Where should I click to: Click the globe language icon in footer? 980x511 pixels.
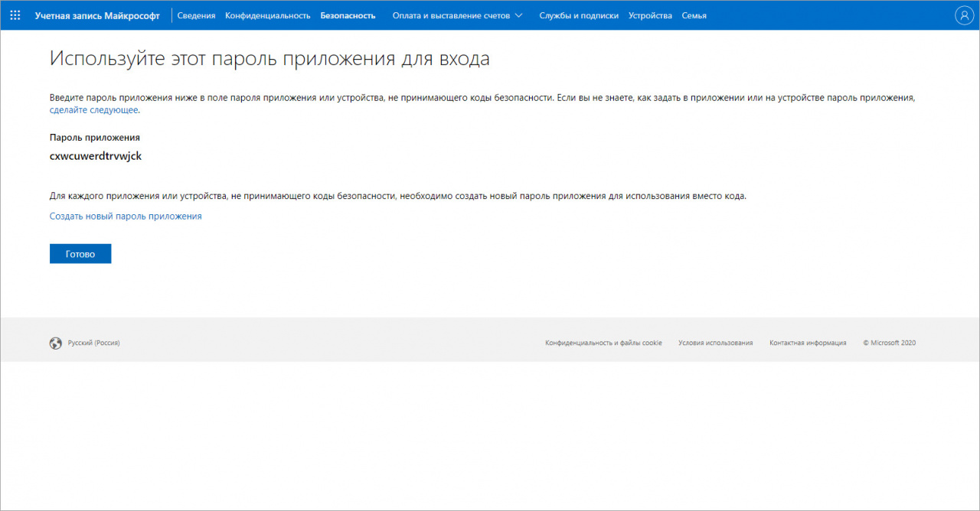[x=55, y=343]
